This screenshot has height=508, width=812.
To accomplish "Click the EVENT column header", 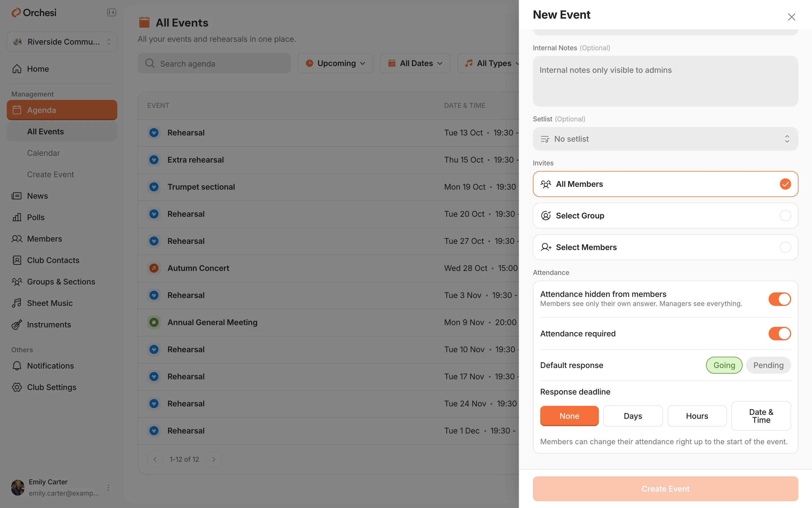I will 158,106.
